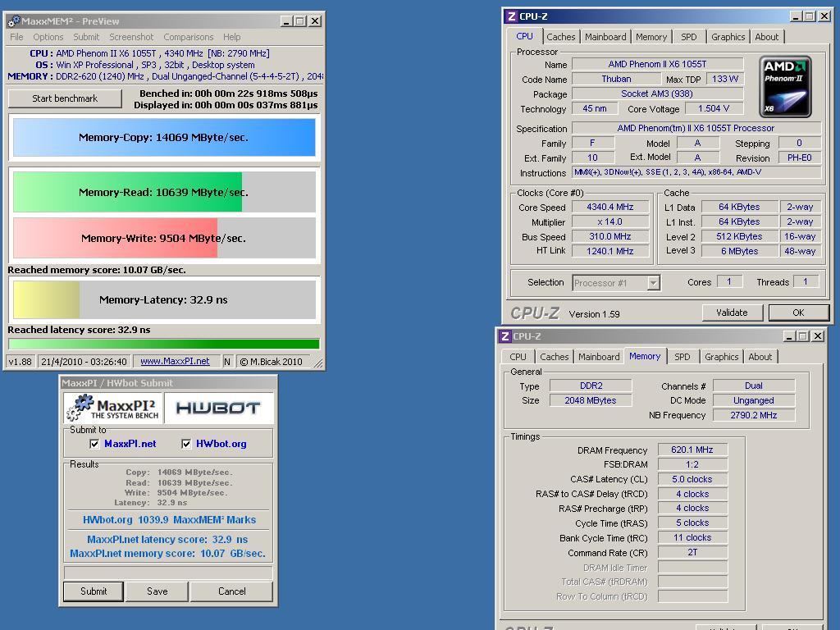This screenshot has width=840, height=630.
Task: Select SPD tab in lower CPU-Z window
Action: pyautogui.click(x=682, y=357)
